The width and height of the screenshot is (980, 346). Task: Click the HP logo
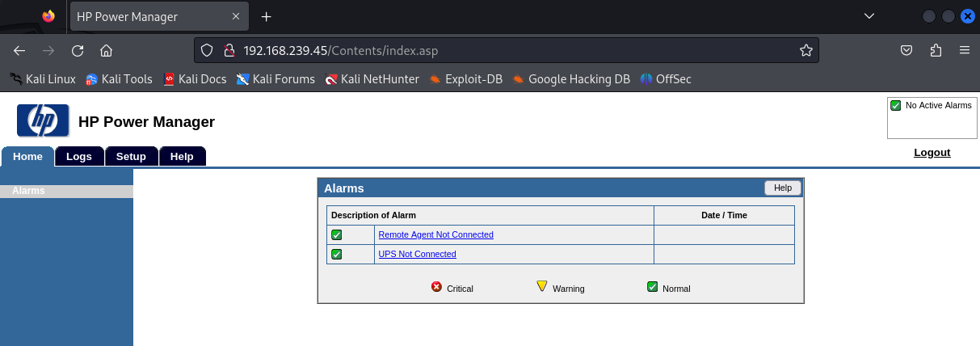(x=43, y=121)
